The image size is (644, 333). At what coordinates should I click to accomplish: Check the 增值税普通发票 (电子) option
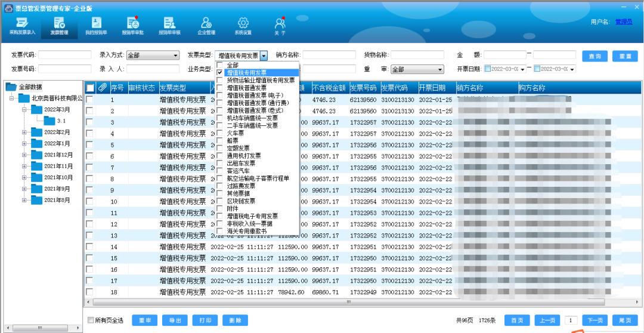pyautogui.click(x=219, y=95)
